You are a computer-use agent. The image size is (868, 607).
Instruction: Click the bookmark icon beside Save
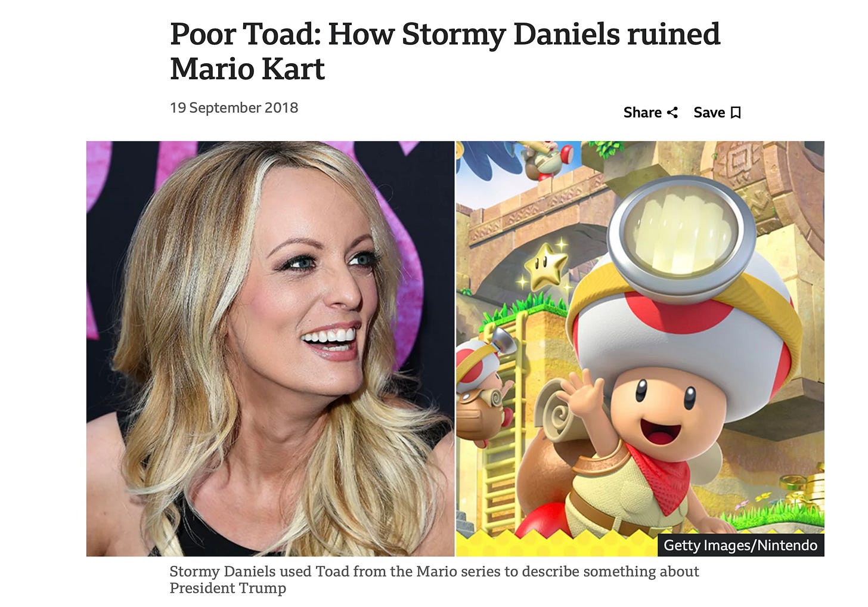[x=736, y=113]
